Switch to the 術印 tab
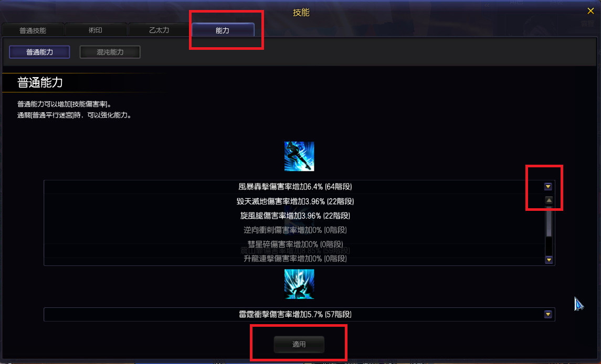The width and height of the screenshot is (601, 364). pyautogui.click(x=96, y=30)
